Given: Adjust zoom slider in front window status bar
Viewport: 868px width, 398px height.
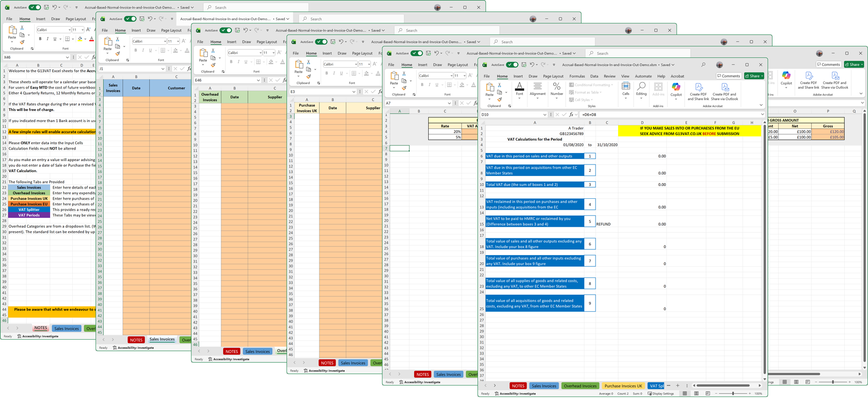Looking at the screenshot, I should pos(732,394).
